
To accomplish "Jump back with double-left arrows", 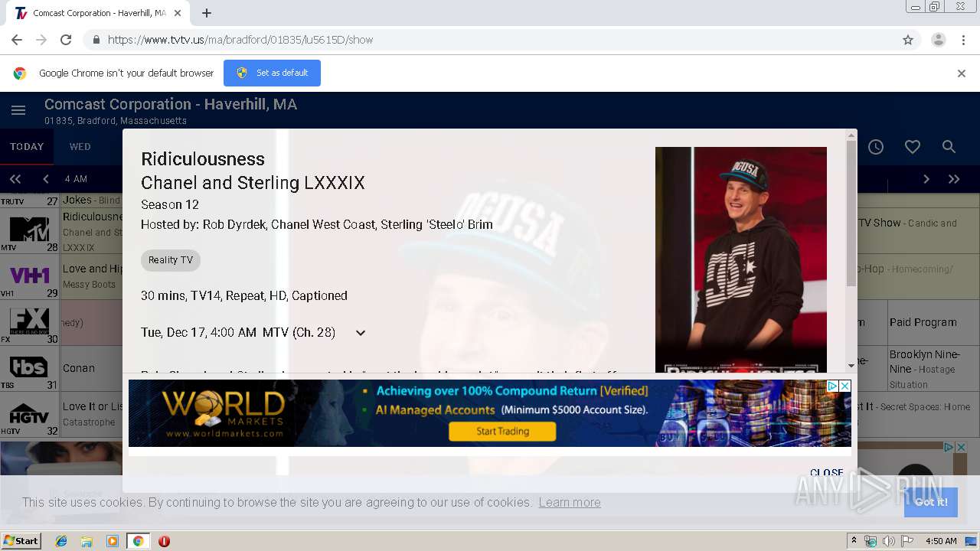I will (15, 179).
